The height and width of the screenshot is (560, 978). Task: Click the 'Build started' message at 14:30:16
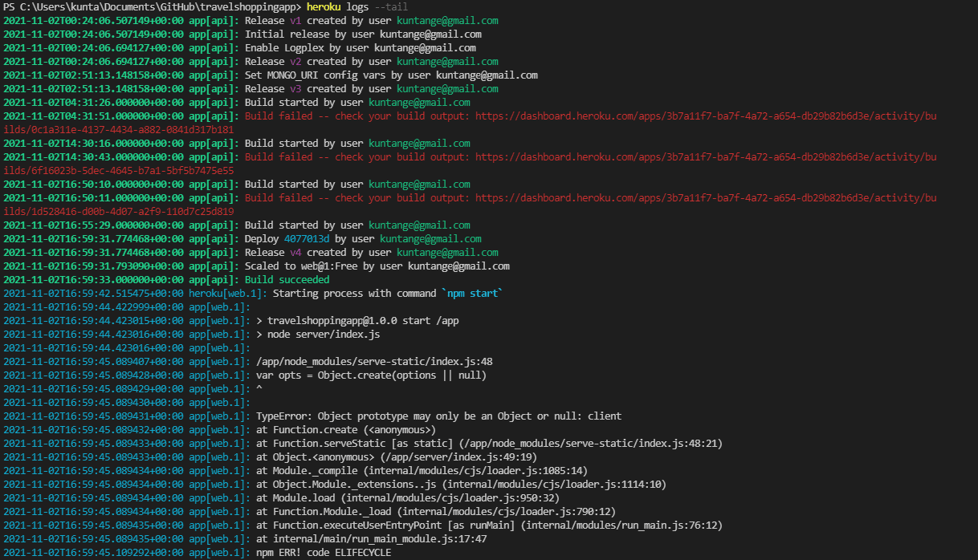pyautogui.click(x=357, y=143)
